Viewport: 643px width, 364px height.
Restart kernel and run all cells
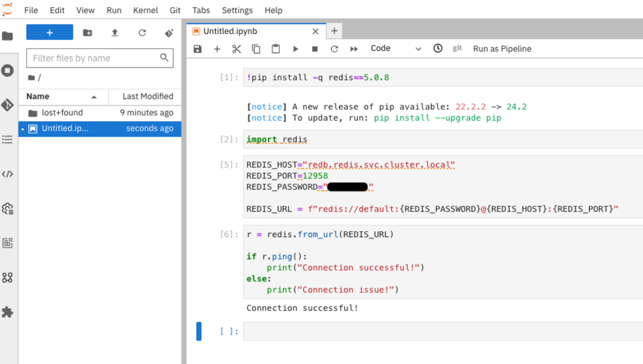pyautogui.click(x=354, y=49)
